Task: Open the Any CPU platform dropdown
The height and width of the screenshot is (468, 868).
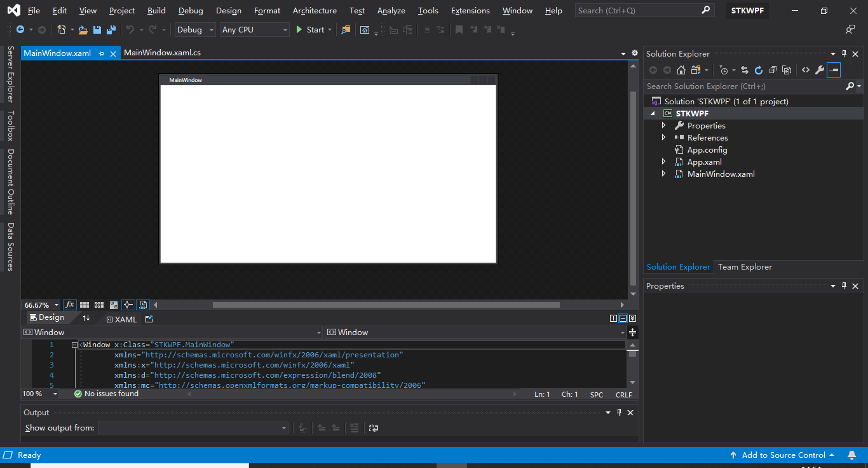Action: [254, 29]
